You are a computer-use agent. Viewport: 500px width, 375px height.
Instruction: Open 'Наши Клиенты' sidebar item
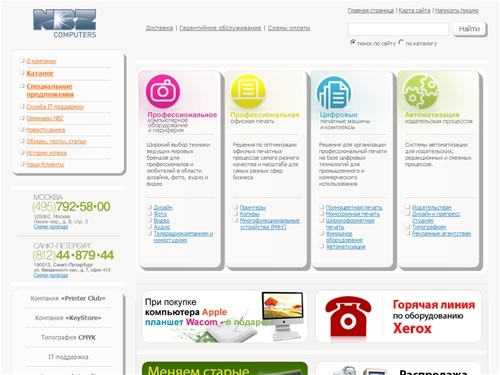[x=45, y=164]
